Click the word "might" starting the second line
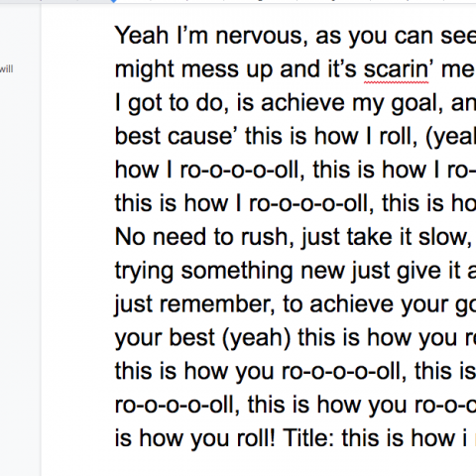The width and height of the screenshot is (476, 476). 145,69
